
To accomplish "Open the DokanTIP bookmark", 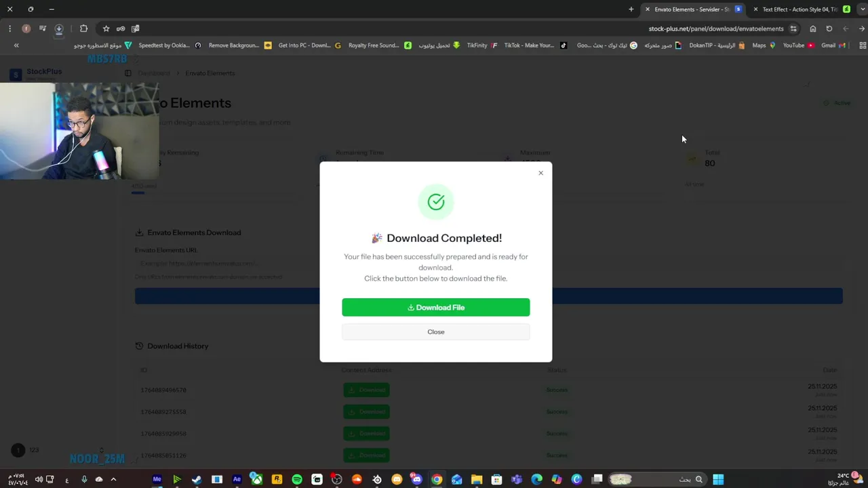I will coord(716,45).
